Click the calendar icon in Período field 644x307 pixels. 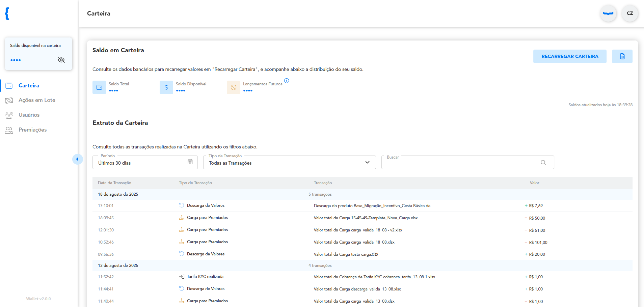pyautogui.click(x=190, y=162)
